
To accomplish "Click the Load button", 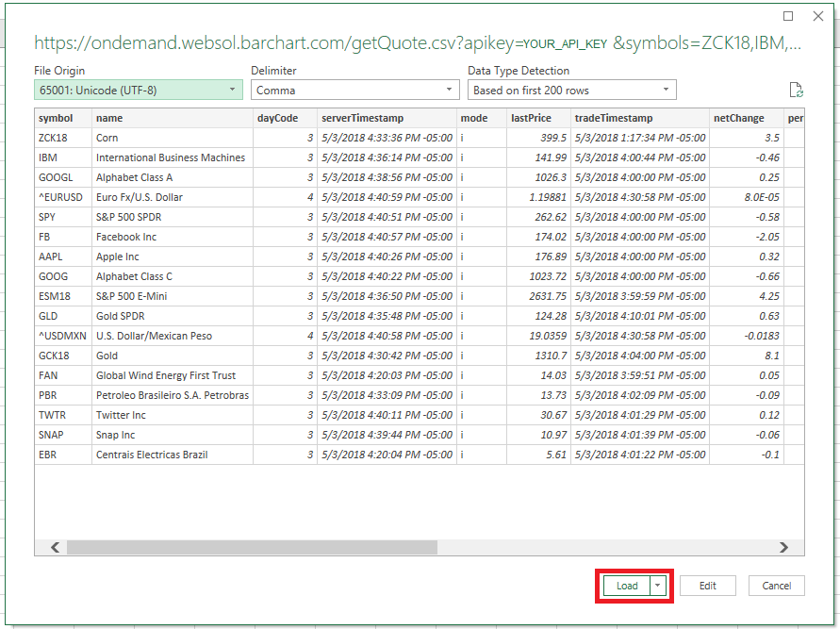I will tap(627, 586).
